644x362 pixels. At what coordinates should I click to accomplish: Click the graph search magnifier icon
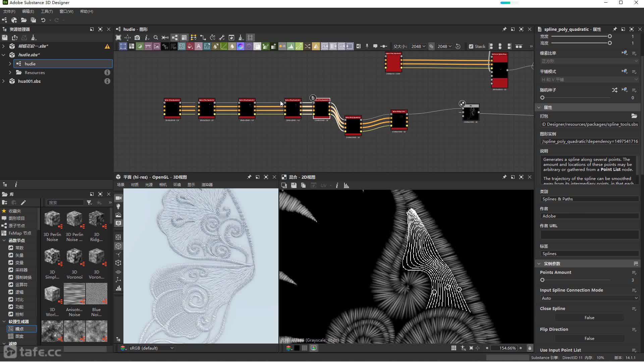156,38
